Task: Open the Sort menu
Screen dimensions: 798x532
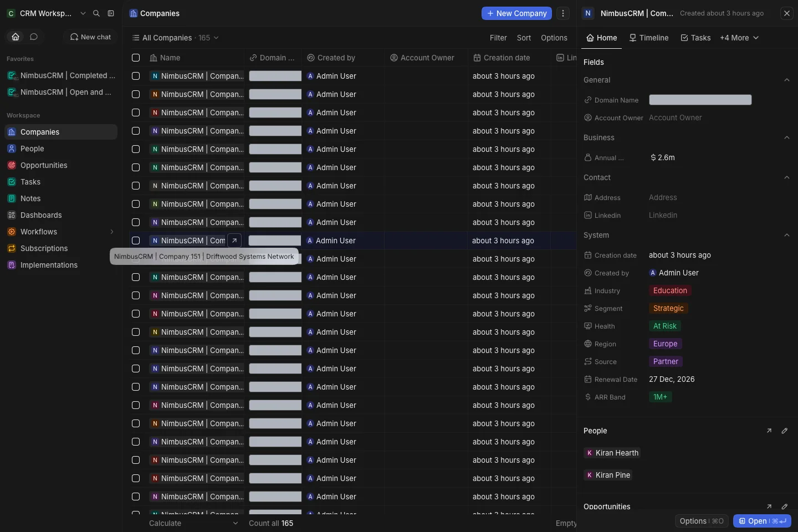Action: [x=524, y=38]
